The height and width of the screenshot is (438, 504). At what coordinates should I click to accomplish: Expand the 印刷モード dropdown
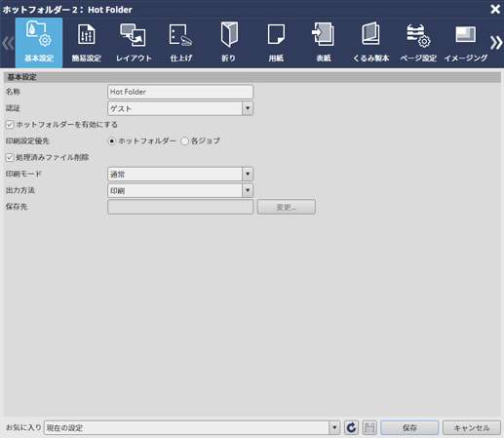pyautogui.click(x=248, y=174)
